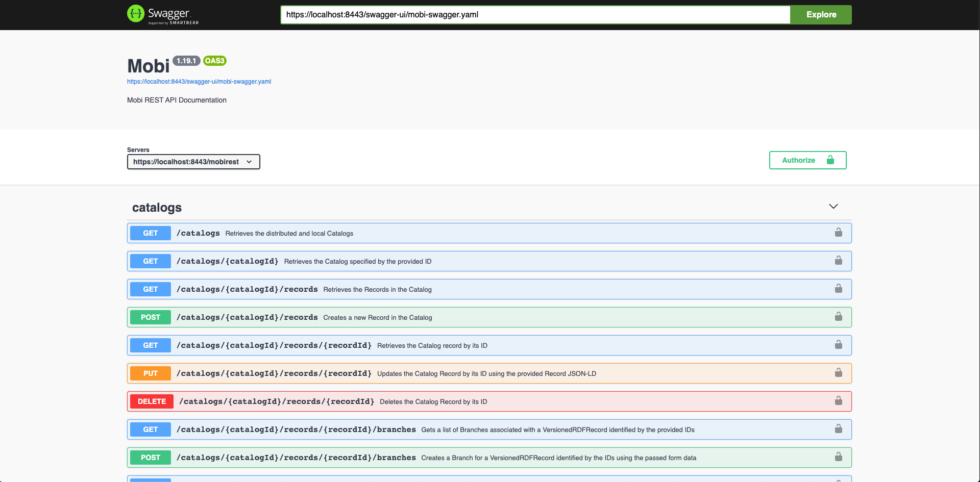Image resolution: width=980 pixels, height=482 pixels.
Task: Click the Swagger logo in the header
Action: click(162, 14)
